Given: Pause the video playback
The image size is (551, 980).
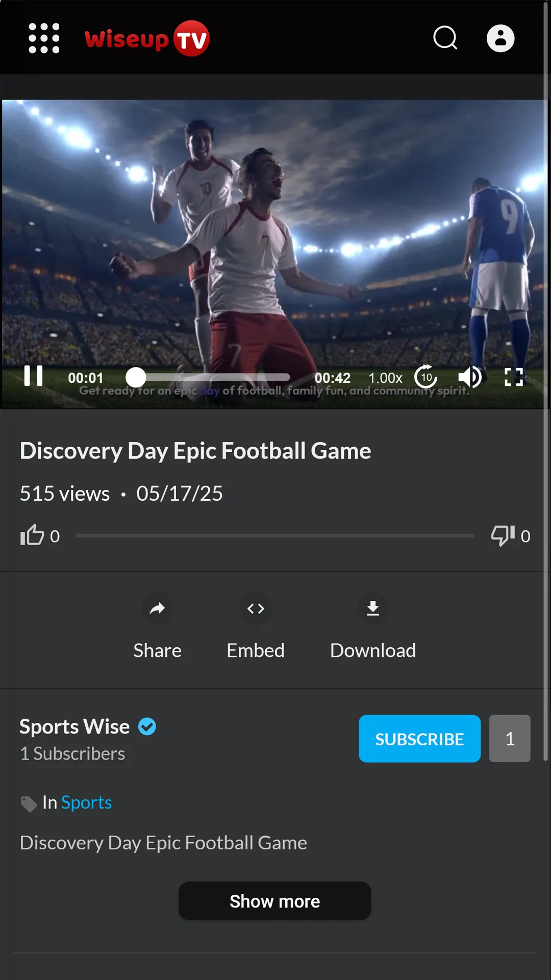Looking at the screenshot, I should [x=34, y=376].
